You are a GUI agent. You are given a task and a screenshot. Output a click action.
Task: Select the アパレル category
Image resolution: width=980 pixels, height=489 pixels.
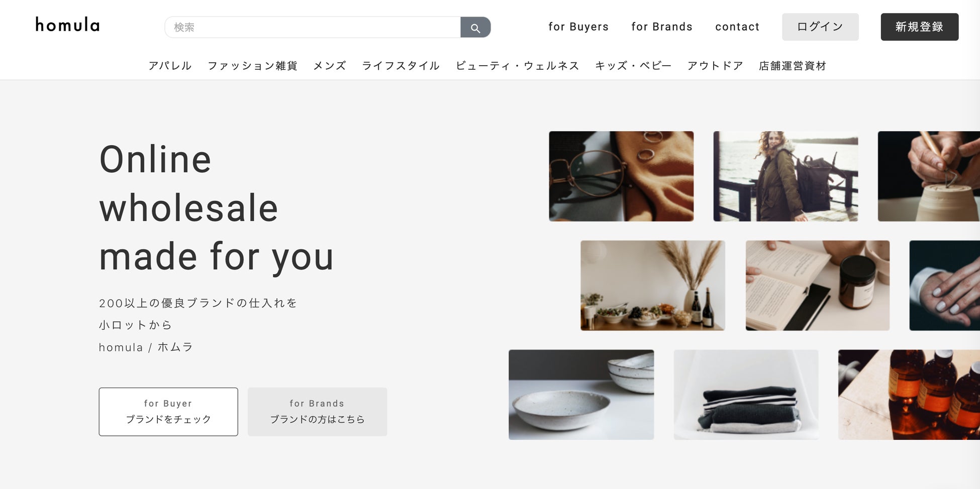coord(170,66)
